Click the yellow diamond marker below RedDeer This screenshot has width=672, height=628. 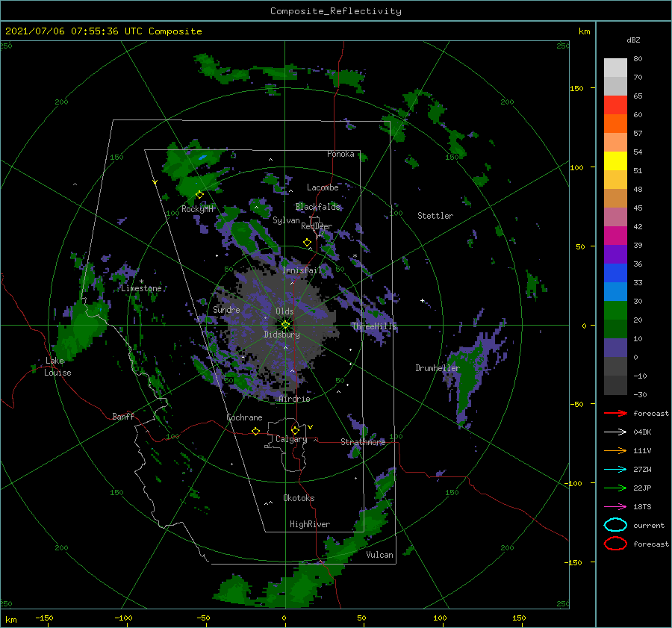[307, 243]
